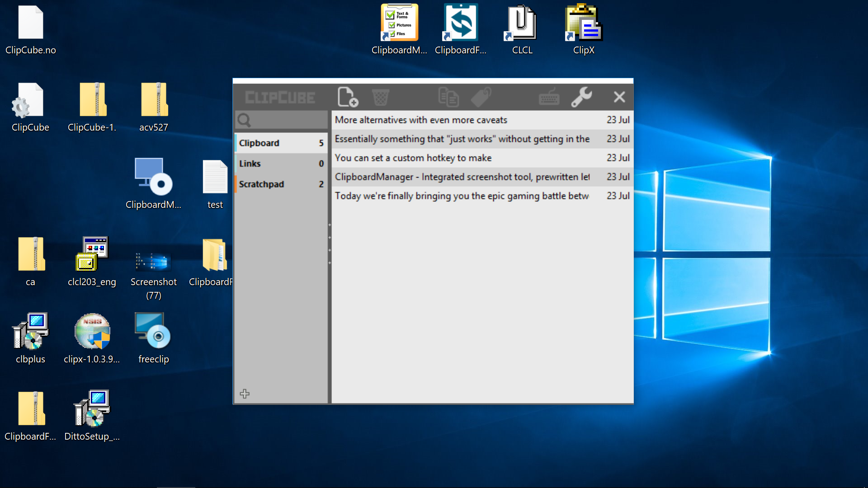Select the Links category
The image size is (868, 488).
point(280,164)
